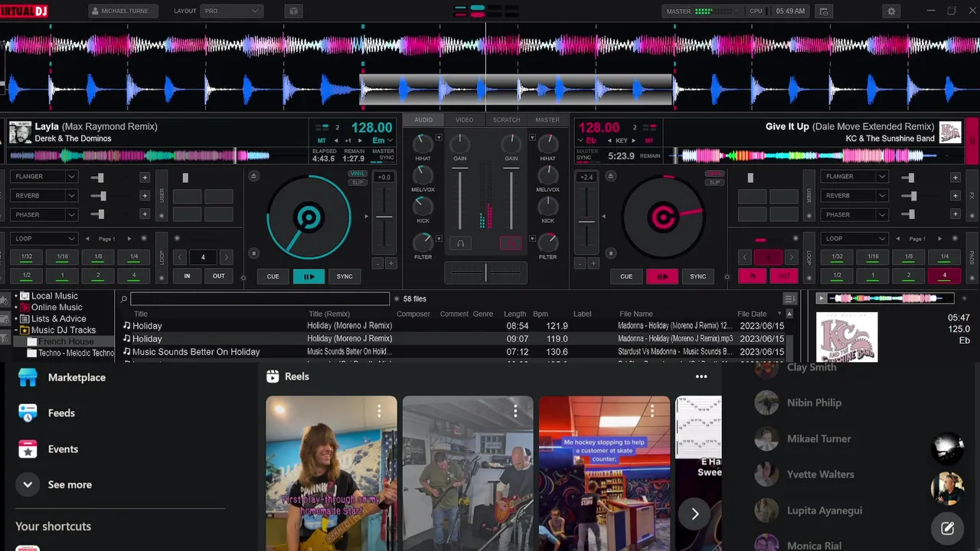Expand the Local Music tree node
This screenshot has width=980, height=551.
15,296
